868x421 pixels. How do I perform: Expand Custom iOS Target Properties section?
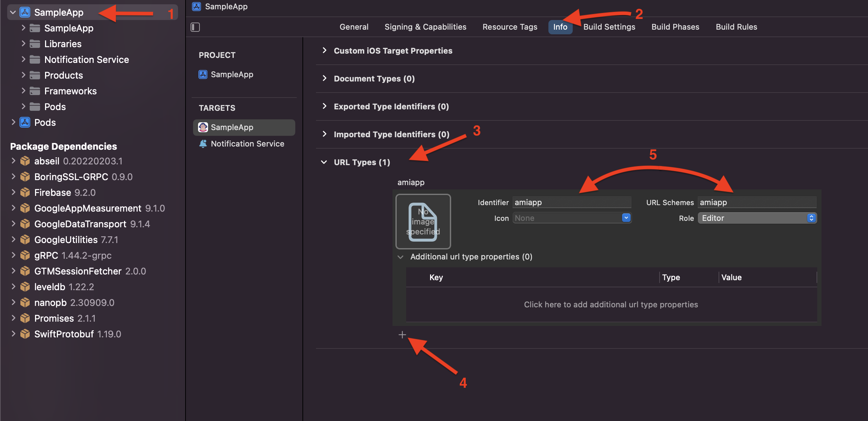(x=324, y=50)
